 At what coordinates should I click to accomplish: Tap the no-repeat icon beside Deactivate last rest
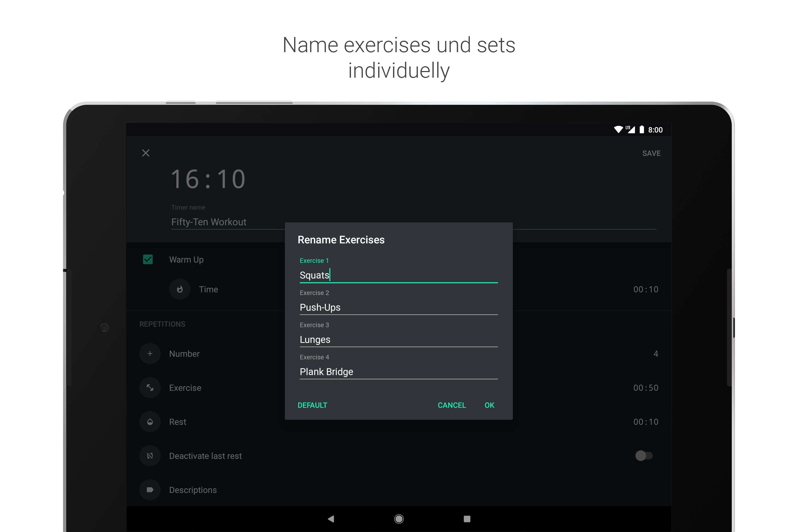(x=150, y=456)
